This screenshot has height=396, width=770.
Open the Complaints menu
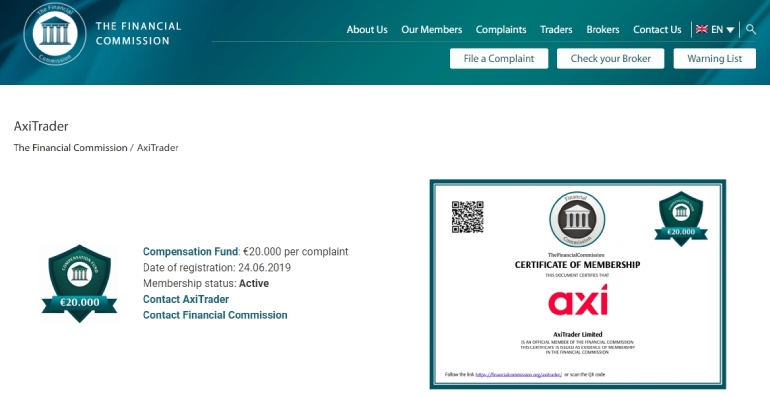point(501,29)
